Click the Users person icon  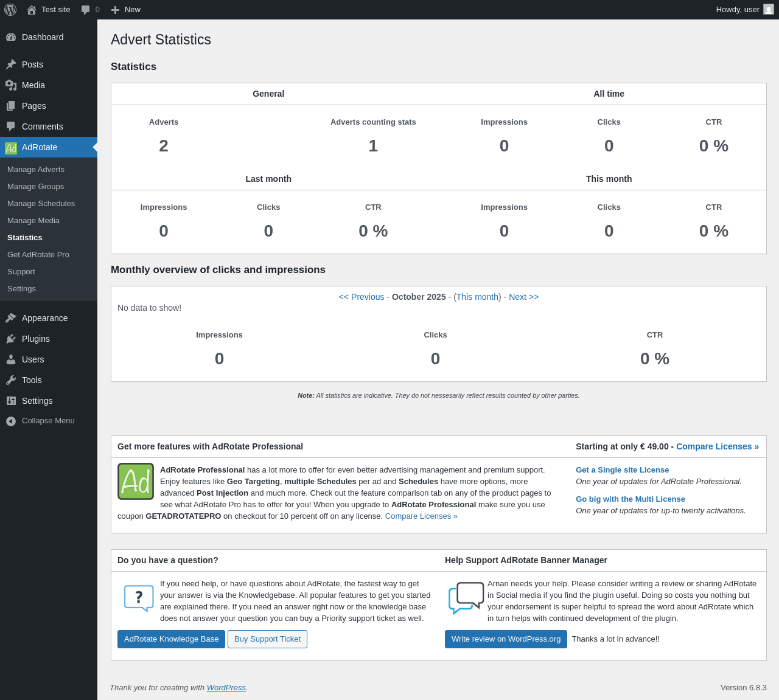tap(11, 359)
